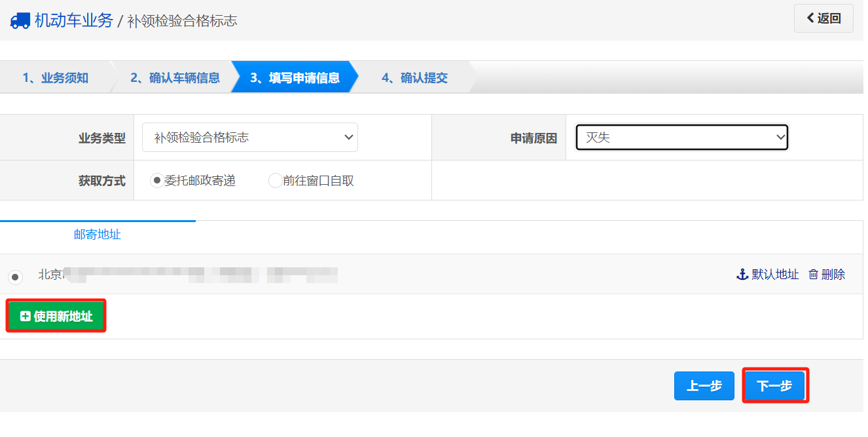The width and height of the screenshot is (868, 437).
Task: Click the back arrow icon in 返回 button
Action: [812, 18]
